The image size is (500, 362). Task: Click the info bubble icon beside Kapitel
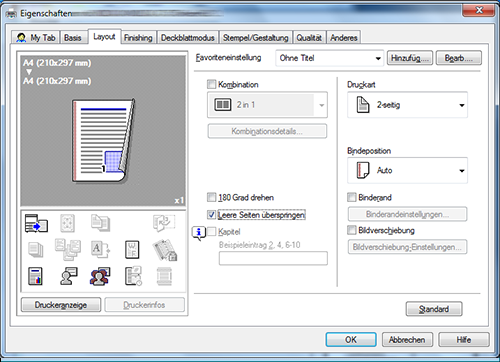click(199, 233)
